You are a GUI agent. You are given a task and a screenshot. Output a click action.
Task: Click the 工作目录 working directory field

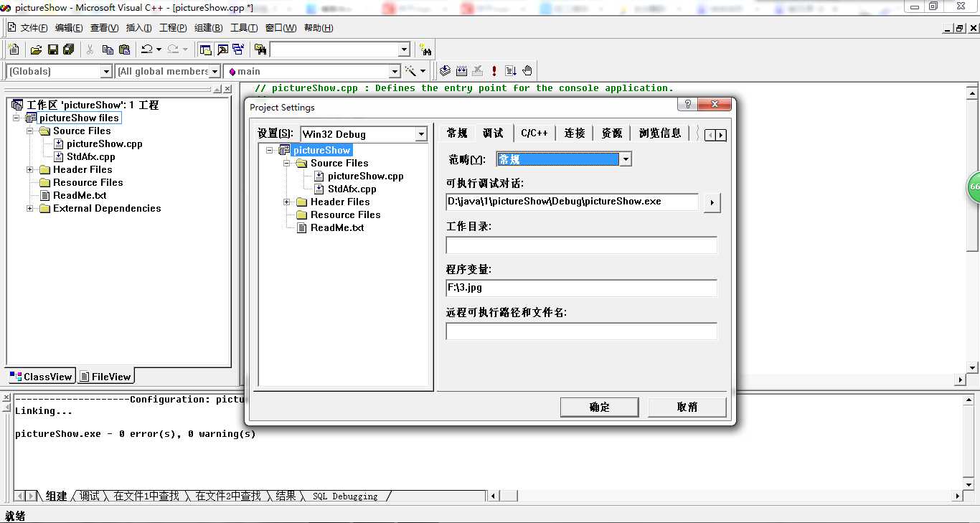581,245
